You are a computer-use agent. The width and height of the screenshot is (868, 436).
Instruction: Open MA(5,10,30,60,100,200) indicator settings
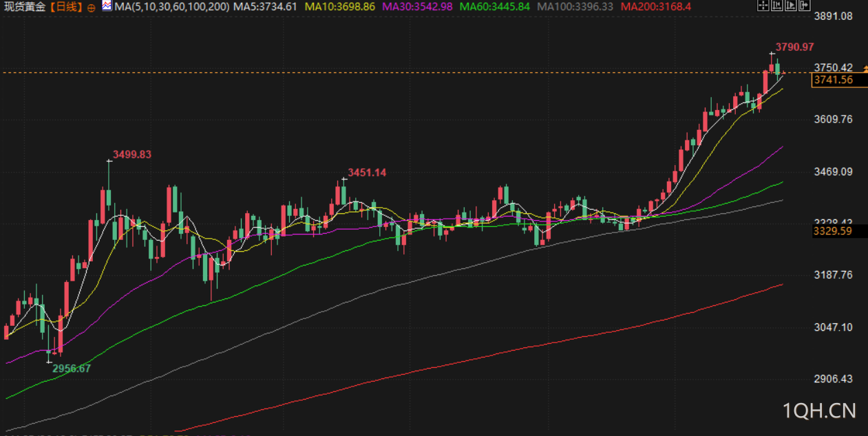pos(172,7)
